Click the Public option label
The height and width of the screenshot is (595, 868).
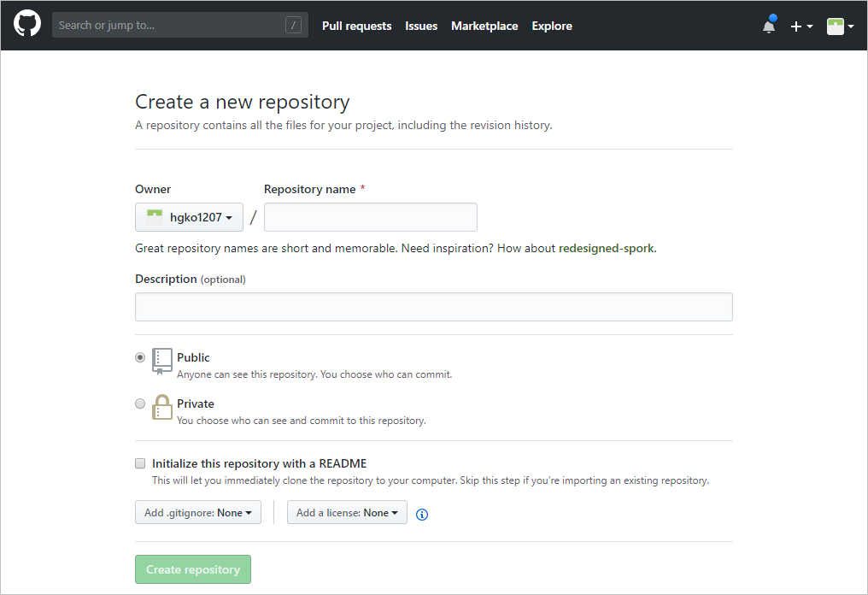(193, 357)
